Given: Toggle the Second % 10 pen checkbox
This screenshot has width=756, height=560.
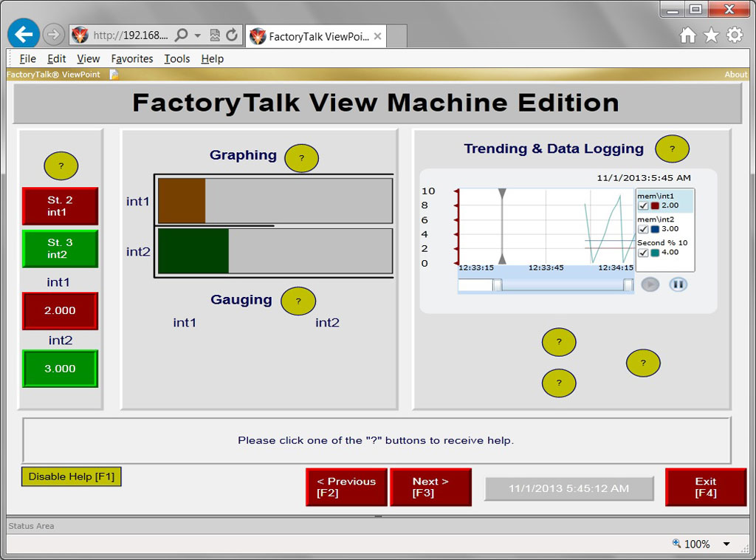Looking at the screenshot, I should point(643,253).
